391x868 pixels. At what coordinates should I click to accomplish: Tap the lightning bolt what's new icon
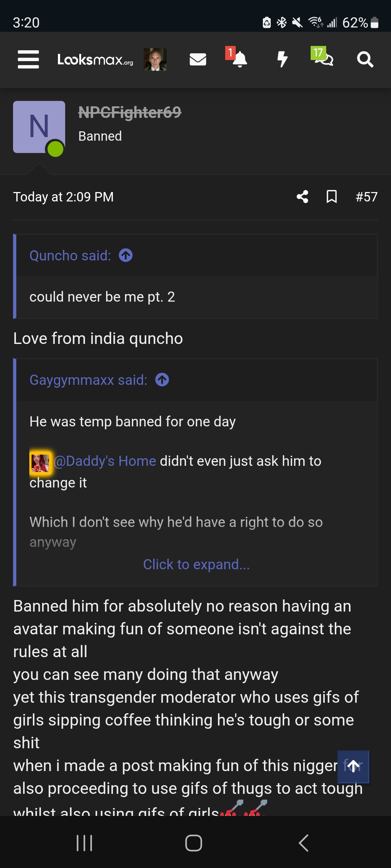[282, 59]
